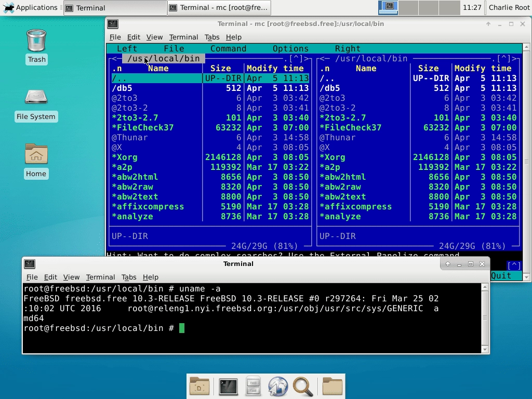
Task: Switch to workspace 4 in pager
Action: coord(449,7)
